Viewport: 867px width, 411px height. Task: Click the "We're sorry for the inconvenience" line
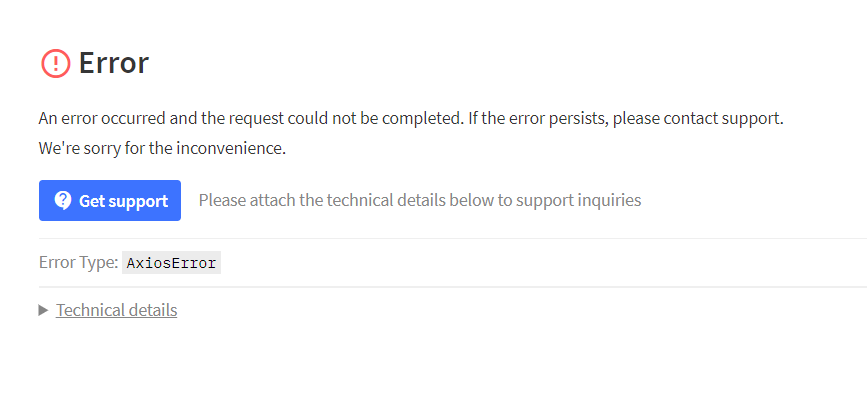(x=162, y=148)
